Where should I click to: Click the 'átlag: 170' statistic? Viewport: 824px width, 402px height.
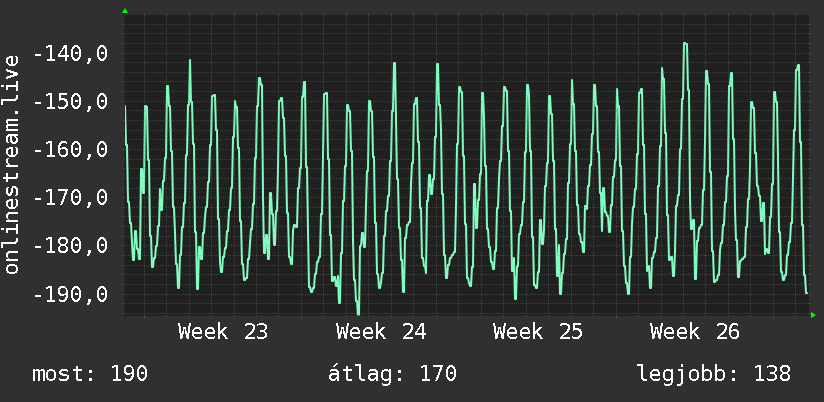pos(393,374)
